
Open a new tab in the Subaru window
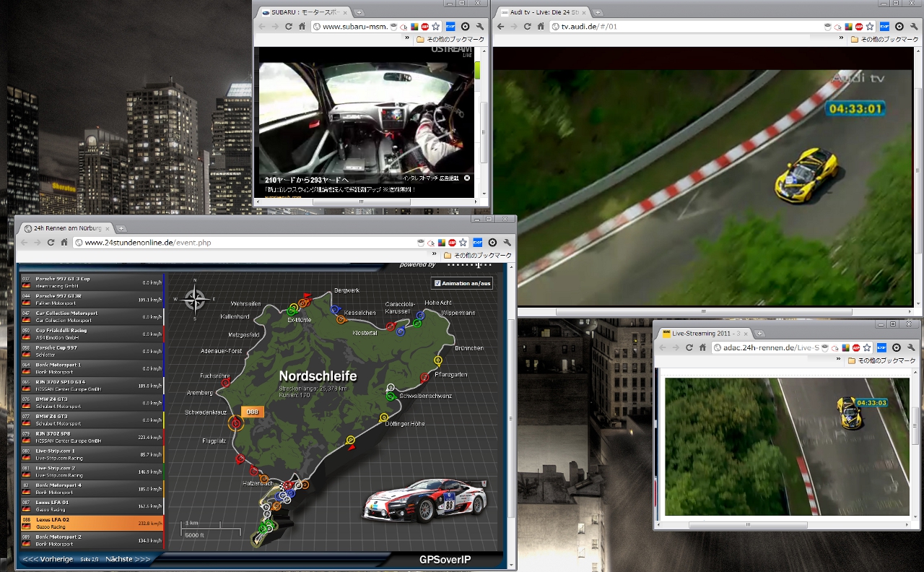pos(359,12)
